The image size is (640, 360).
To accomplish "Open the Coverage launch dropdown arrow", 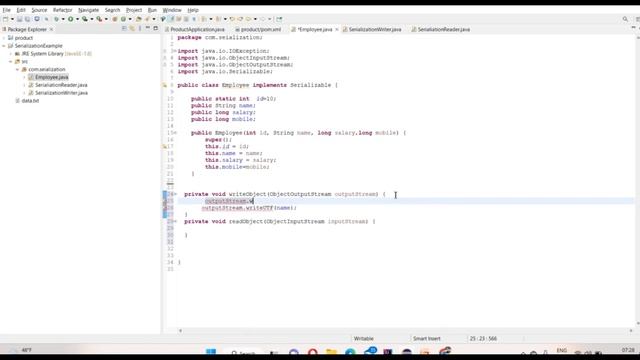I will pyautogui.click(x=91, y=19).
